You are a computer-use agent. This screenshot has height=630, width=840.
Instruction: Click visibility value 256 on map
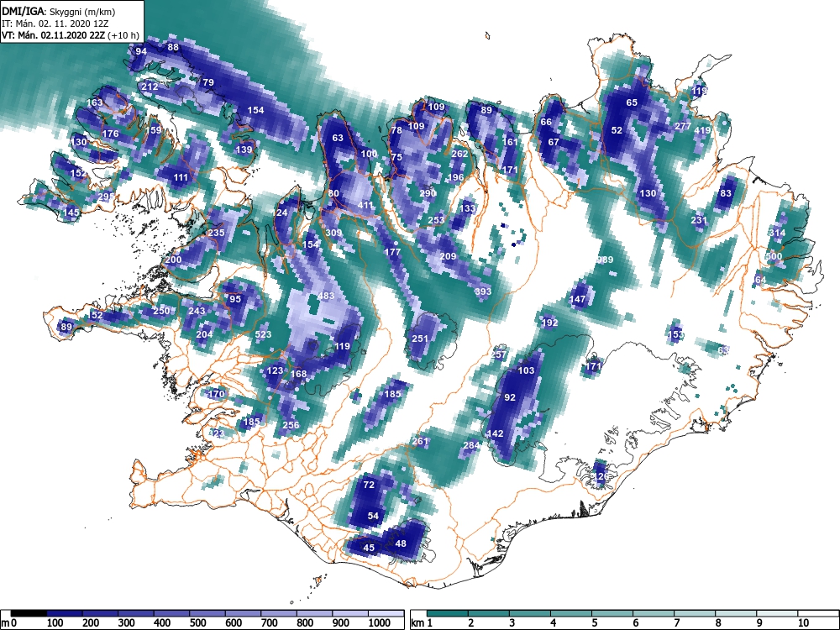click(x=291, y=425)
